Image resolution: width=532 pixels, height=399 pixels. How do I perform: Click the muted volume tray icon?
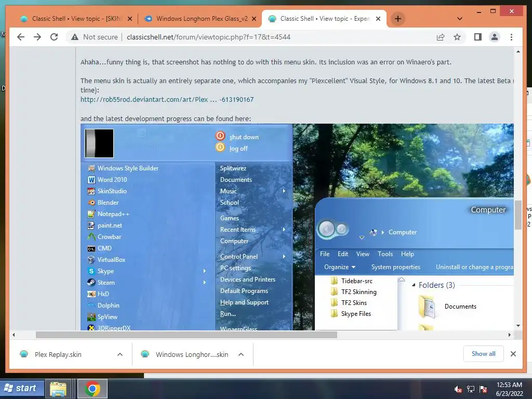tap(458, 389)
